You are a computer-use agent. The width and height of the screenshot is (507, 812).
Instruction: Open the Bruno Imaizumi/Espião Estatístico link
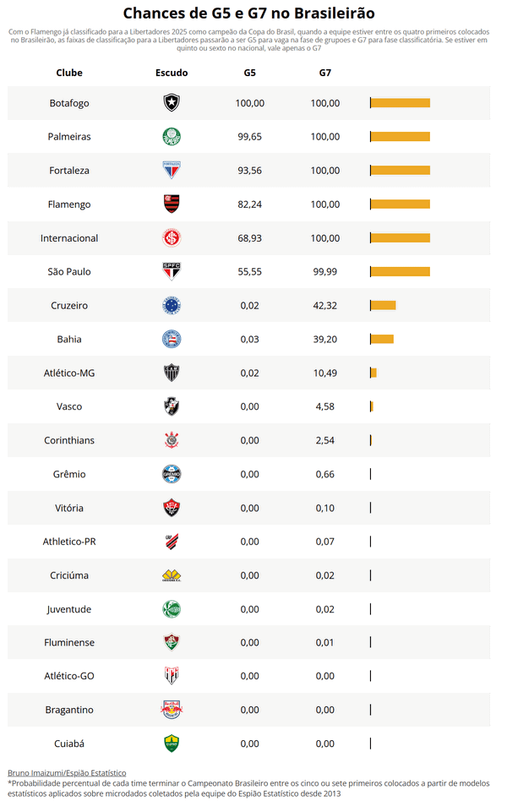[67, 772]
